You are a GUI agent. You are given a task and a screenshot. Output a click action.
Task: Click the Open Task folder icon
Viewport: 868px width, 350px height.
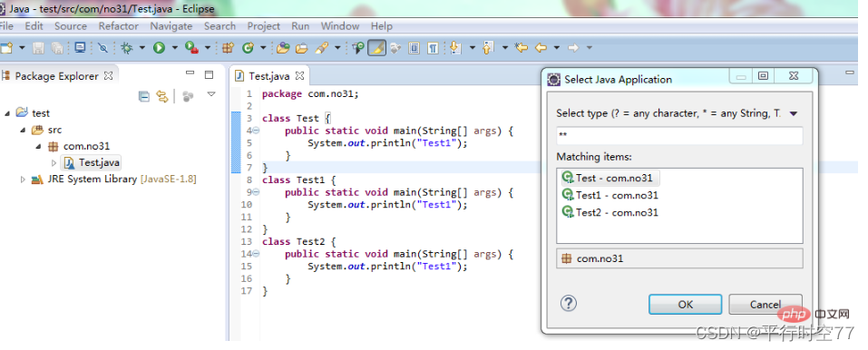tap(302, 48)
